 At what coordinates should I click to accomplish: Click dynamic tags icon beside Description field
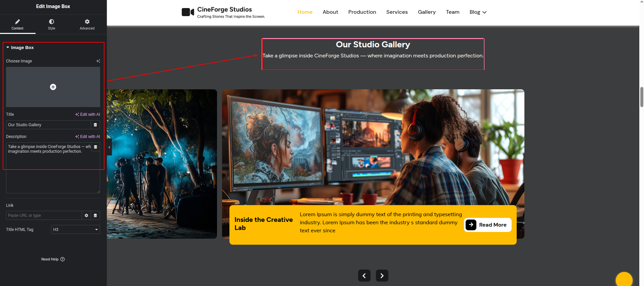pos(95,147)
